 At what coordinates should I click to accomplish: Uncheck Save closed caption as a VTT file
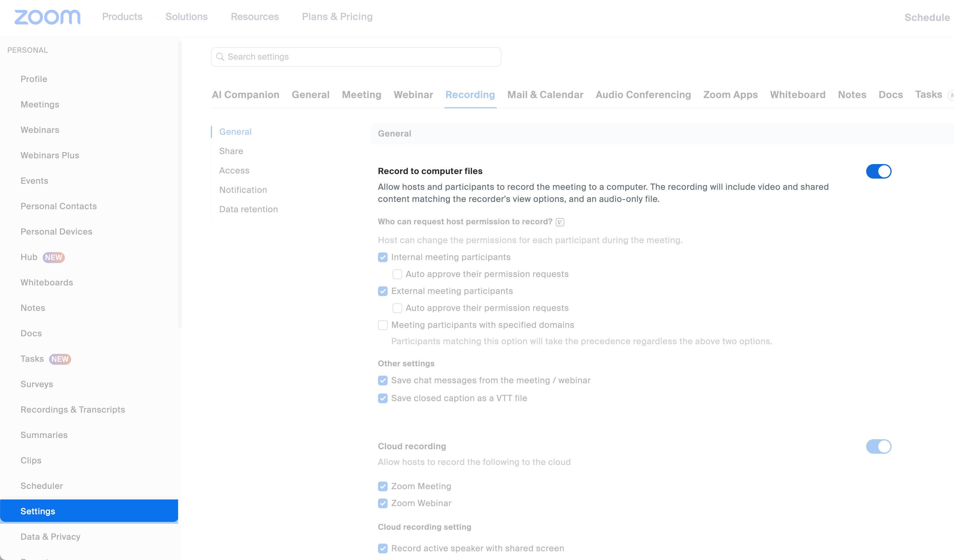pyautogui.click(x=382, y=398)
